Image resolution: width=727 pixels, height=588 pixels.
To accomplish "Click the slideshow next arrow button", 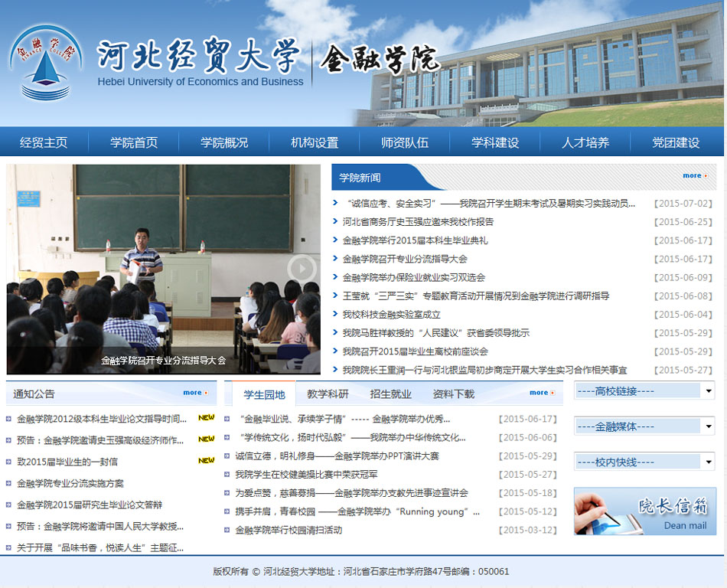I will click(302, 268).
